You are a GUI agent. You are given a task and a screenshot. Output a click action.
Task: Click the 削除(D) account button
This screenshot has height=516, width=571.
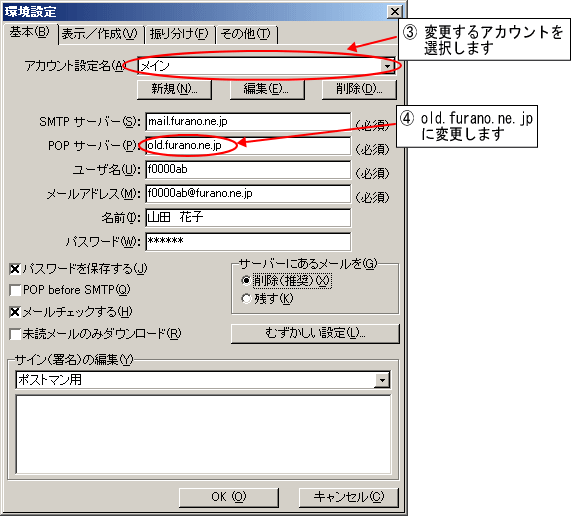tap(359, 89)
